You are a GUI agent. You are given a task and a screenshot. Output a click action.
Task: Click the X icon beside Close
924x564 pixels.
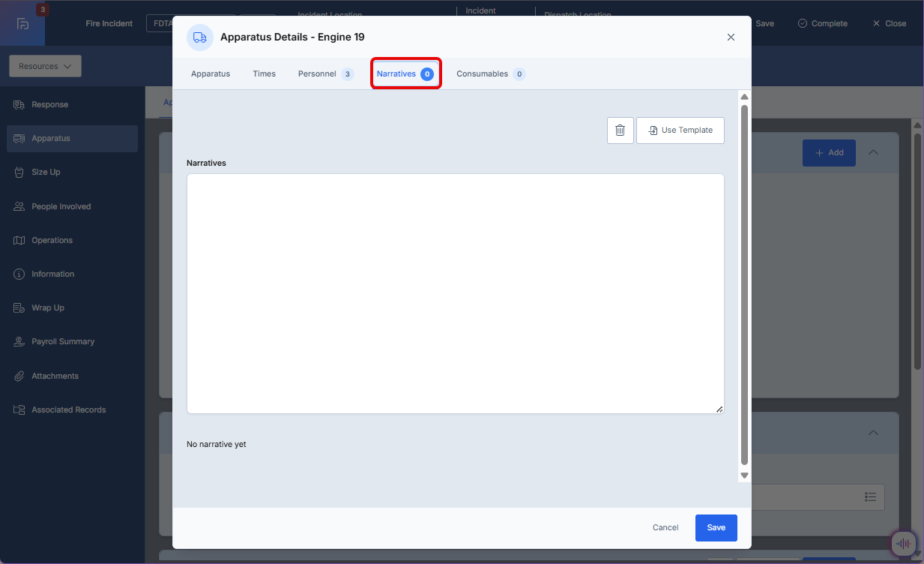coord(877,24)
